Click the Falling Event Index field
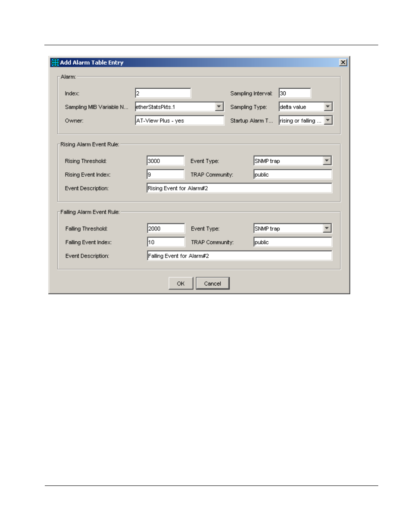The image size is (411, 532). 166,242
